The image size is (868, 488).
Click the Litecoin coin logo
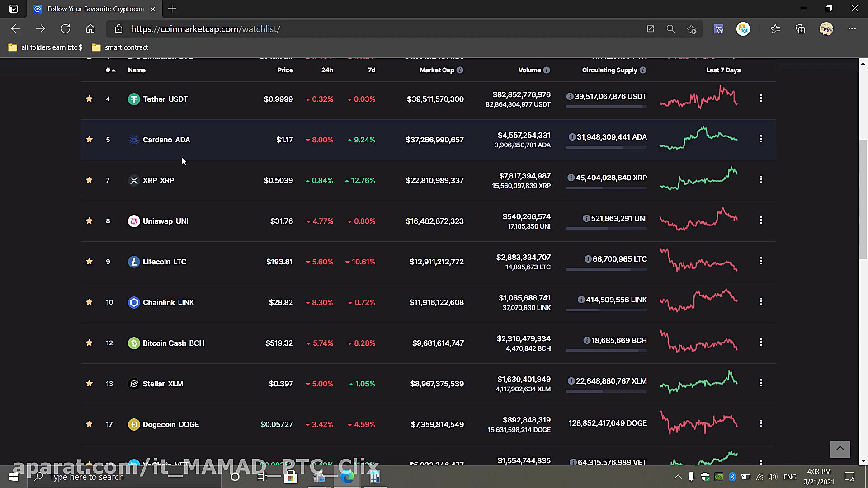point(134,262)
